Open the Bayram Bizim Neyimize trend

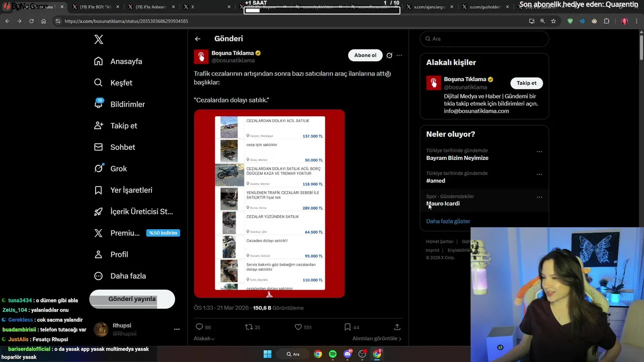[457, 158]
